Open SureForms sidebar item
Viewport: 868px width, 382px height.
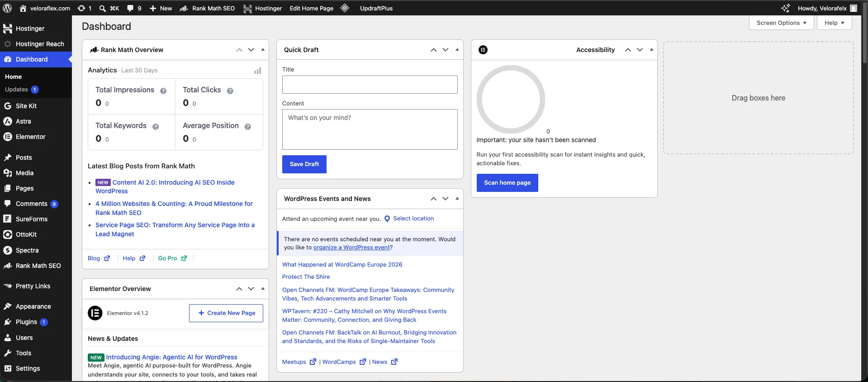(x=36, y=219)
